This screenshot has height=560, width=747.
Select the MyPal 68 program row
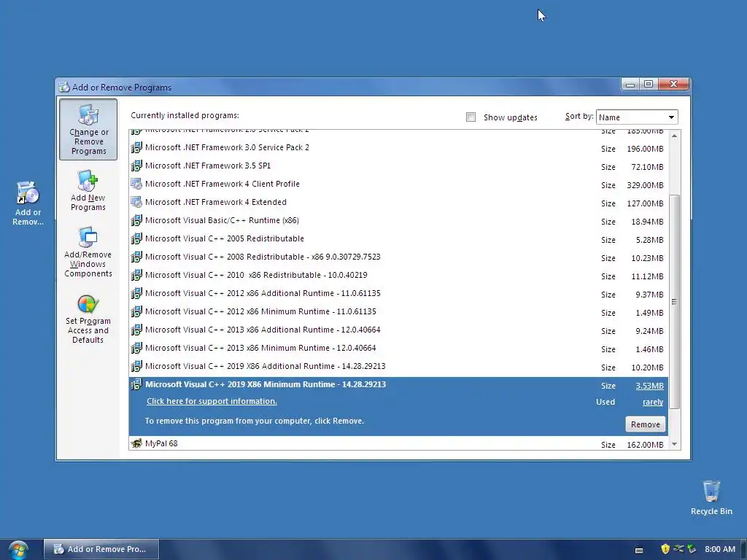398,443
